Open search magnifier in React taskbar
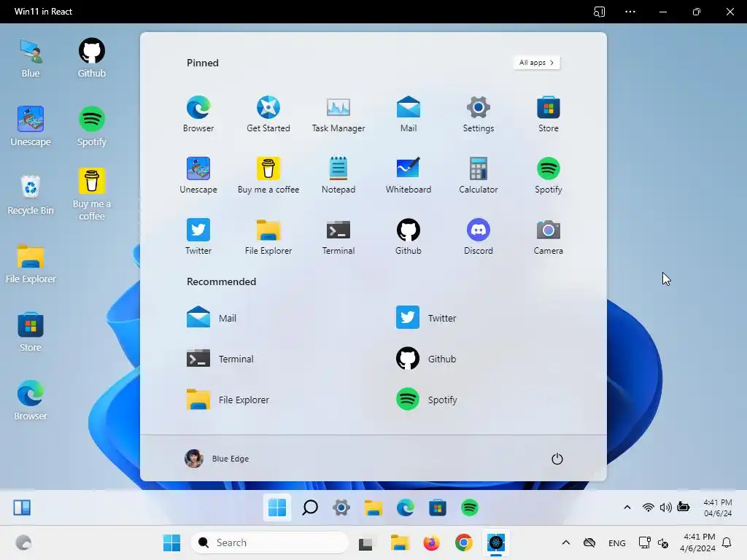The image size is (747, 560). [x=309, y=507]
